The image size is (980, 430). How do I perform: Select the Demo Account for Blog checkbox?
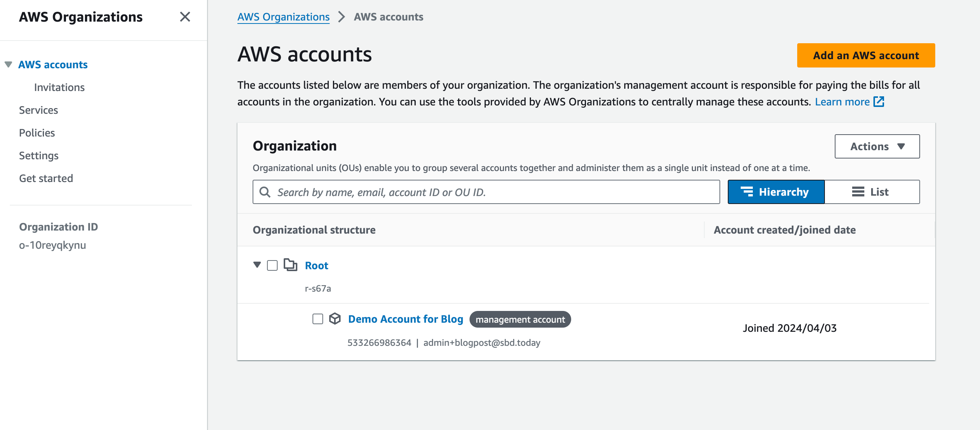(317, 319)
